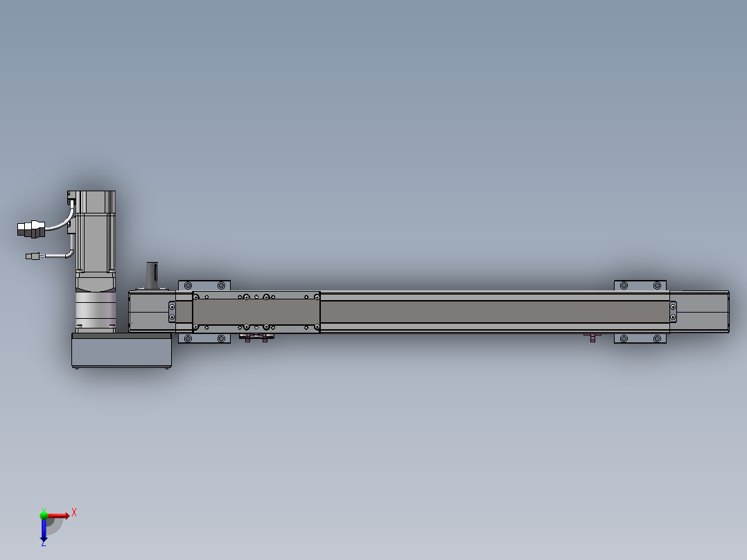The image size is (747, 560).
Task: Select the small limit sensor near right bracket
Action: pos(592,338)
